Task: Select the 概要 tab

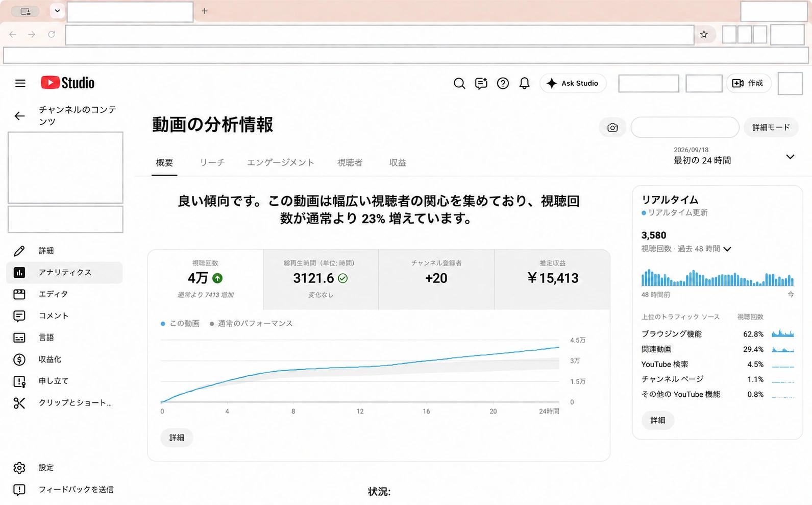Action: [164, 162]
